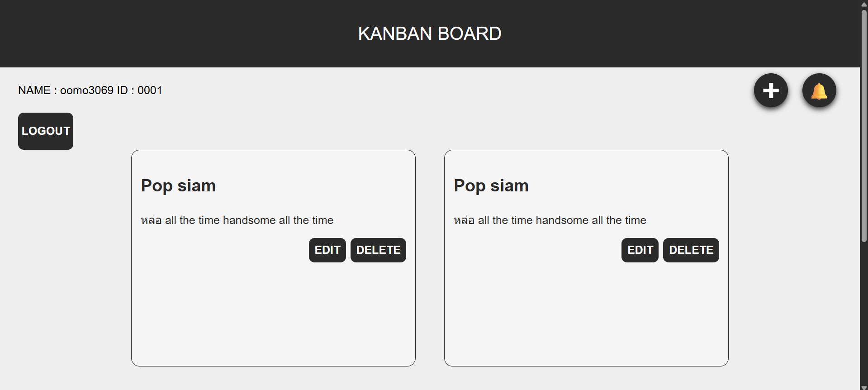Click the dark header bar background
Screen dimensions: 868x390
pyautogui.click(x=181, y=33)
